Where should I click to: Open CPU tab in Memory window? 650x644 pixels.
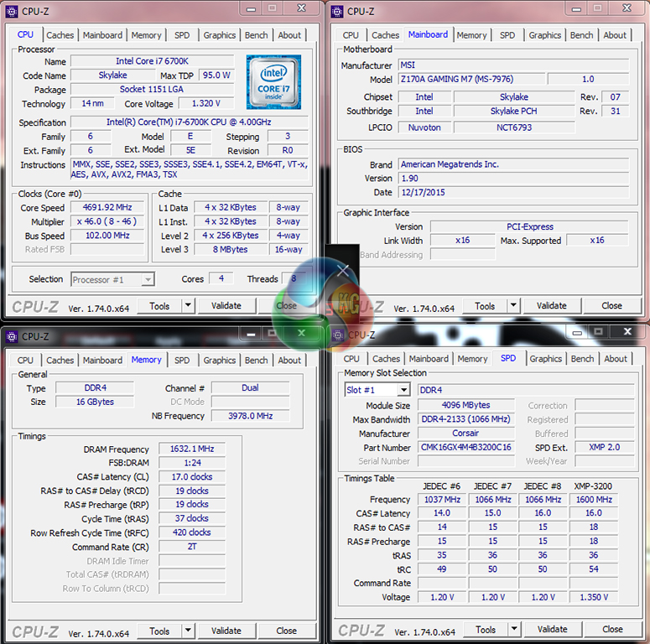[25, 360]
